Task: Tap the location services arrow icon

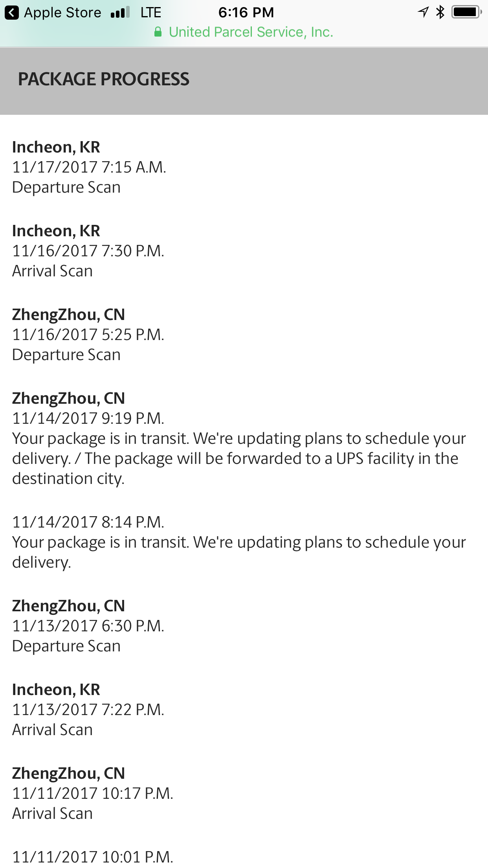Action: click(x=423, y=12)
